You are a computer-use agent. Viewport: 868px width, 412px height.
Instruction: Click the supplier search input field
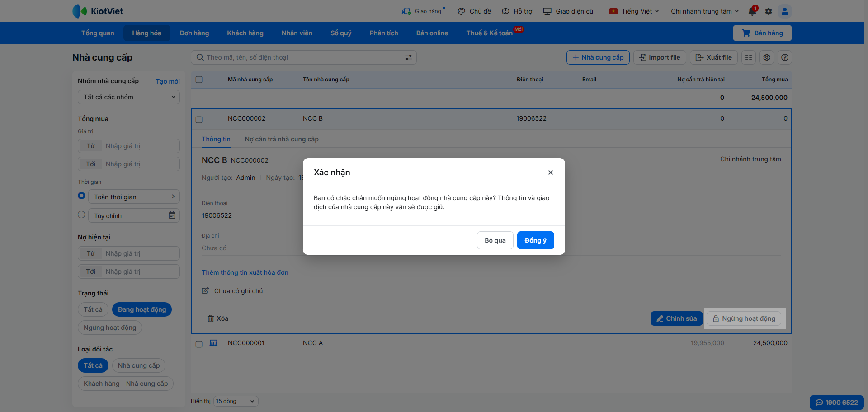[x=304, y=57]
